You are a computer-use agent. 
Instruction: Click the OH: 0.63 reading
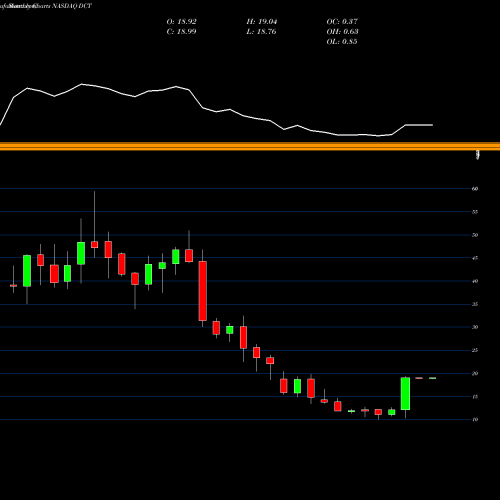pyautogui.click(x=342, y=32)
